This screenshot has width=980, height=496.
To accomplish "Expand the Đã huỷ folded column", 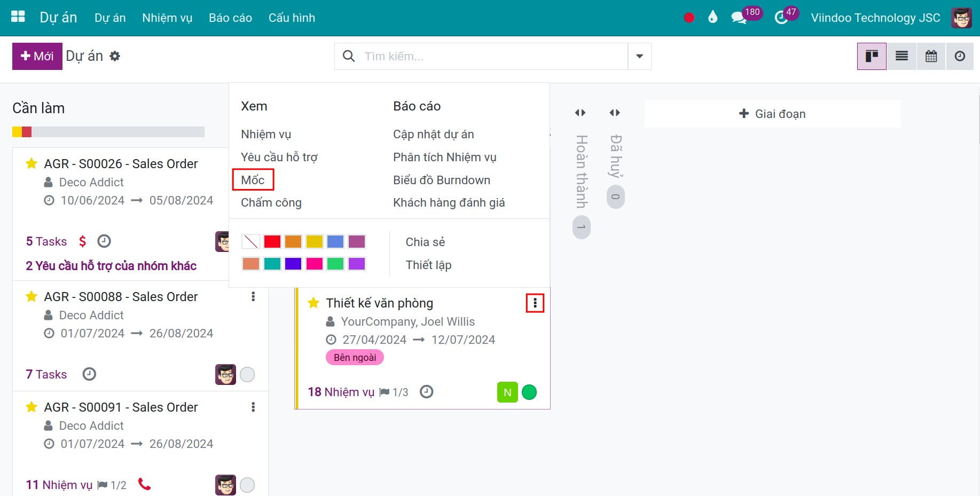I will 615,113.
